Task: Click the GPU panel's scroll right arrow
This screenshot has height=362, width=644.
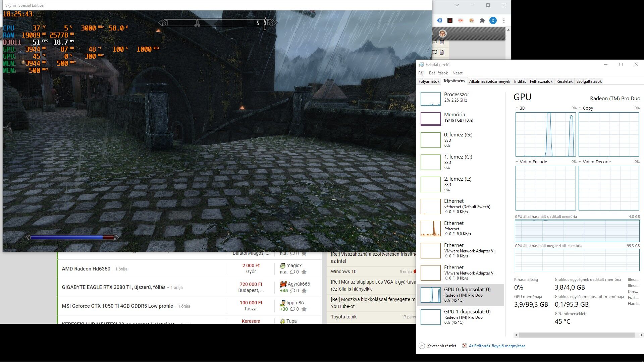Action: tap(641, 335)
